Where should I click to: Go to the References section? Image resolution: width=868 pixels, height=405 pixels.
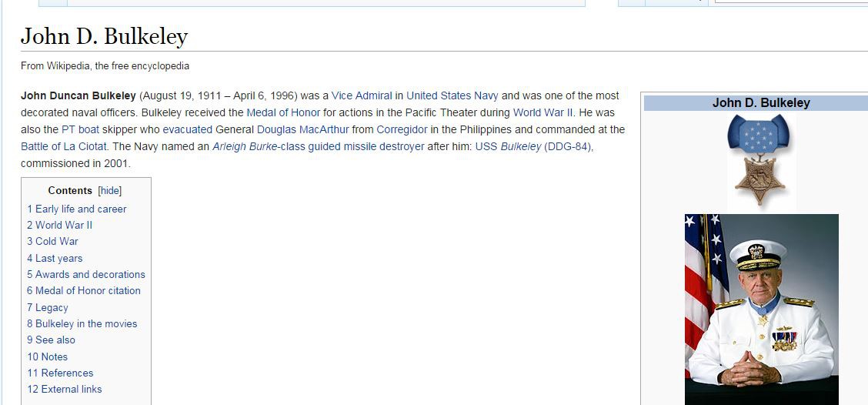click(60, 373)
